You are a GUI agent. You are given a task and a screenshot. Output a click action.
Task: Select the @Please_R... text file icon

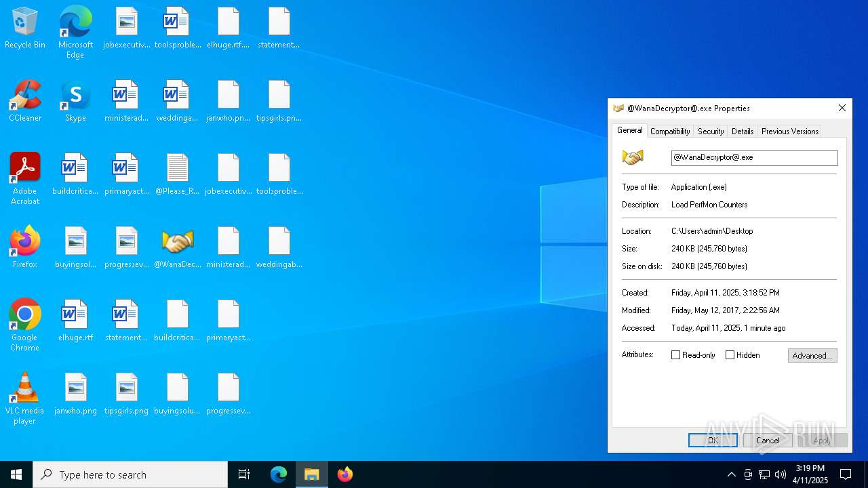pyautogui.click(x=178, y=175)
